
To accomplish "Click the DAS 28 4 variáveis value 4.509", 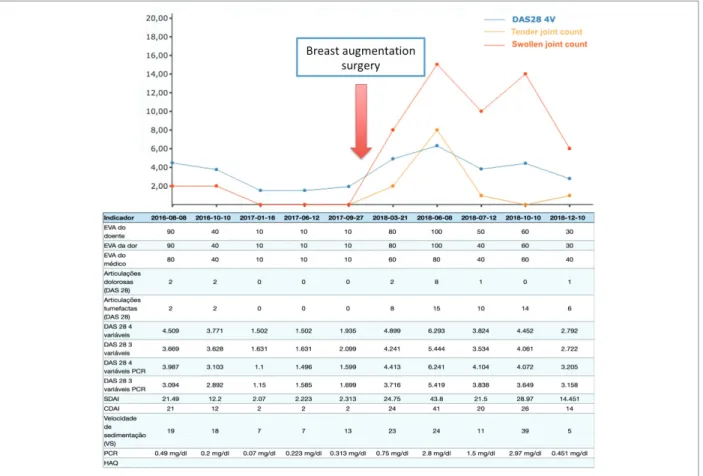I will [170, 331].
